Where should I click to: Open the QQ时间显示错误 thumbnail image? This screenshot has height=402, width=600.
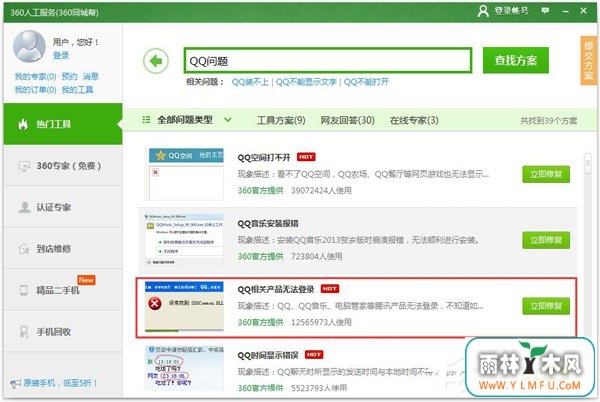pos(184,369)
